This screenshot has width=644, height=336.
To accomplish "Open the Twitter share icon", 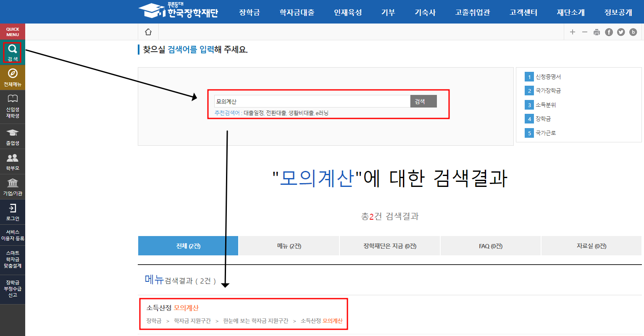I will [x=621, y=31].
